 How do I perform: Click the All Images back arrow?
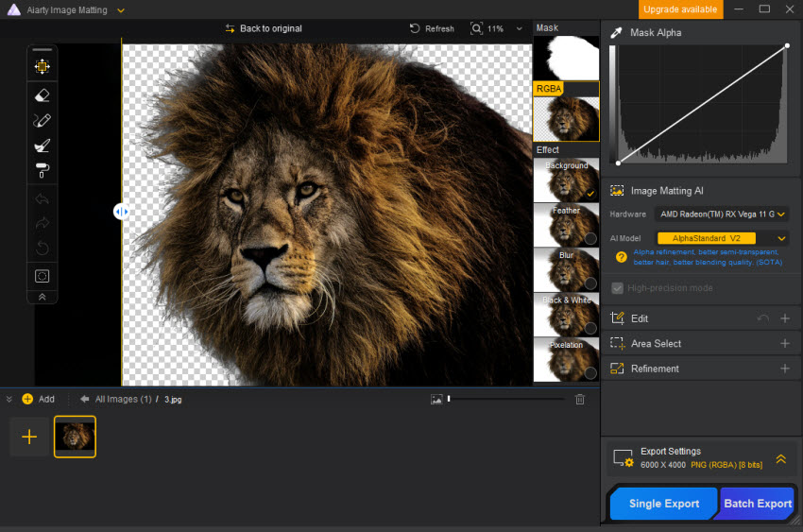pyautogui.click(x=84, y=399)
